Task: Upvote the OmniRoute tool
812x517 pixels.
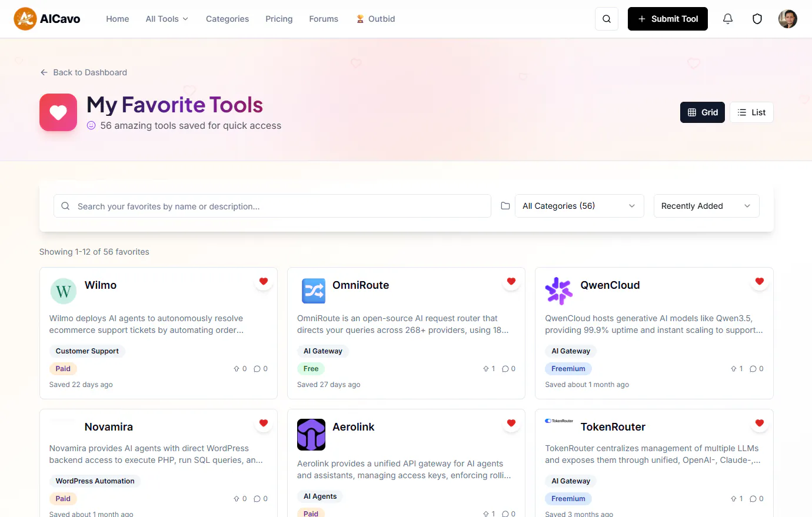Action: (489, 369)
